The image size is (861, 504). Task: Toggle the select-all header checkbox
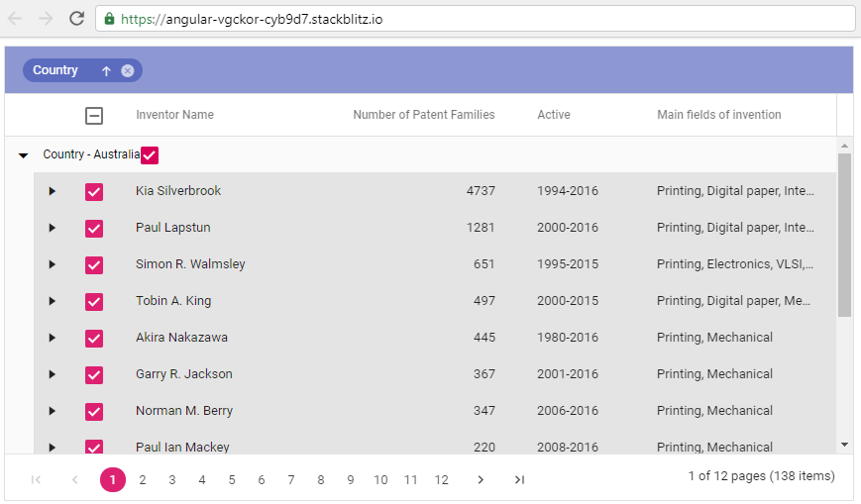pos(94,115)
